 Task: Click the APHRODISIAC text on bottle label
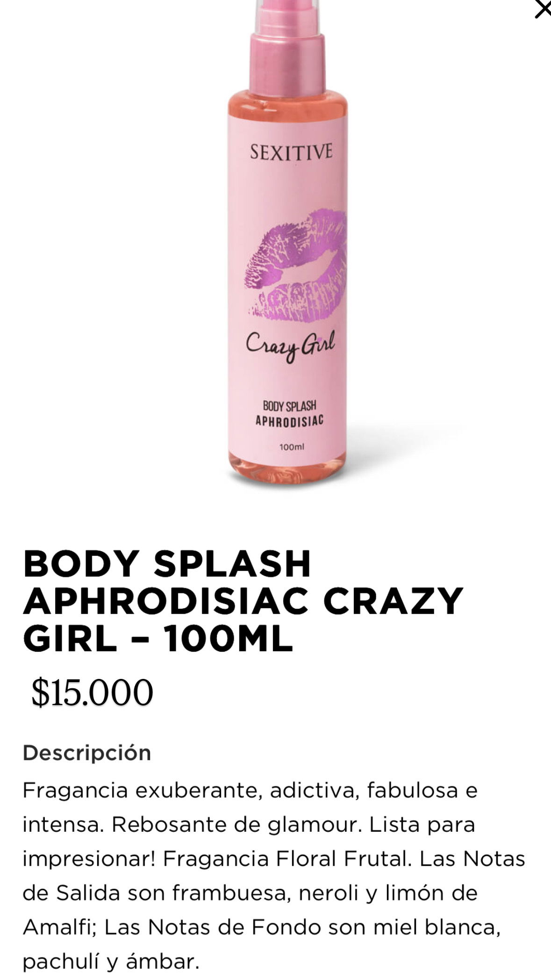[289, 421]
